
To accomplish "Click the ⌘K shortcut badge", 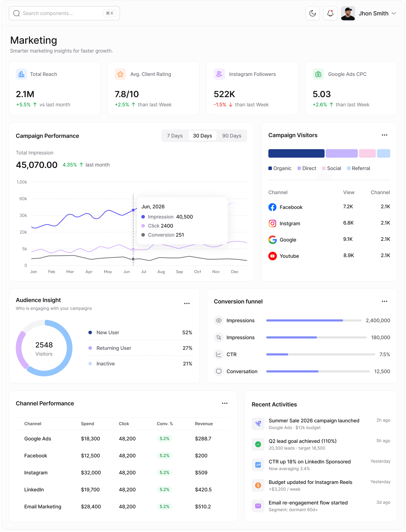I will tap(110, 13).
